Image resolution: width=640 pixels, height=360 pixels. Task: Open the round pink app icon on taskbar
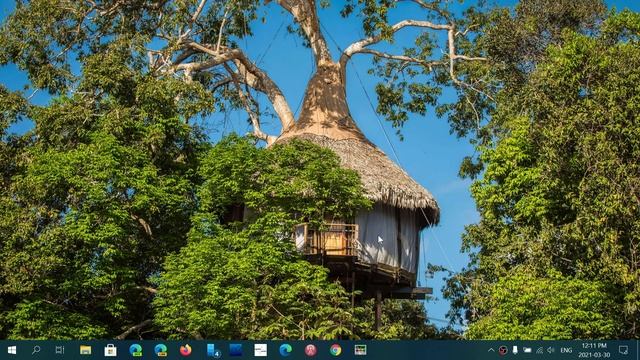[311, 350]
